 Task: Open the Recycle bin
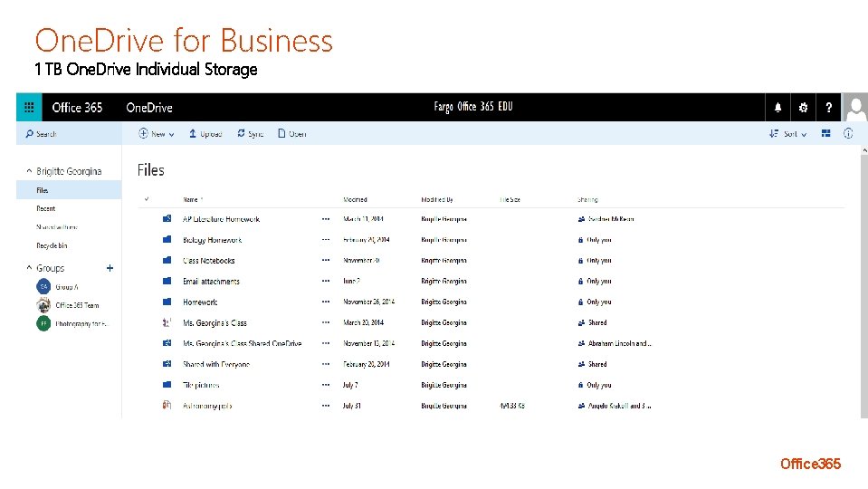(52, 245)
